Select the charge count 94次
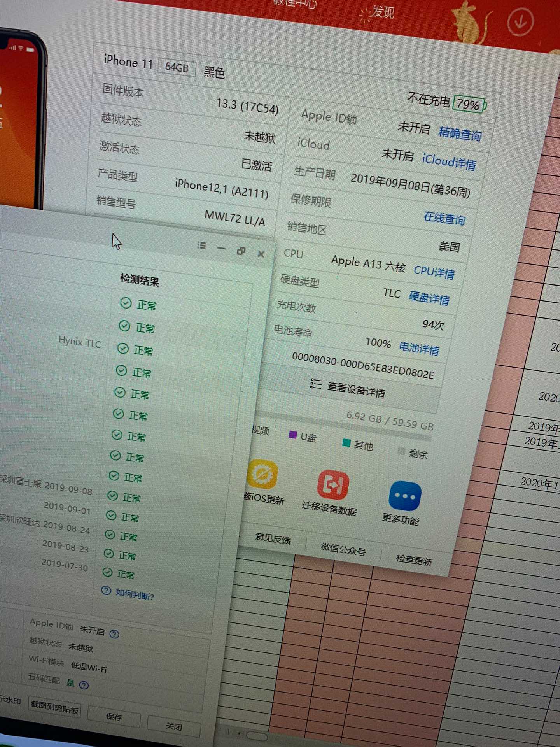Screen dimensions: 560x747 (433, 324)
